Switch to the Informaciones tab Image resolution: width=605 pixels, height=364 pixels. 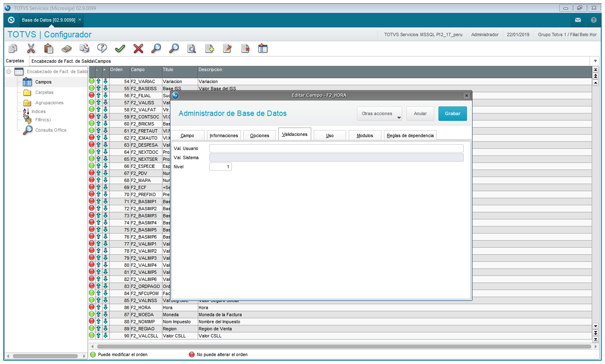(224, 135)
